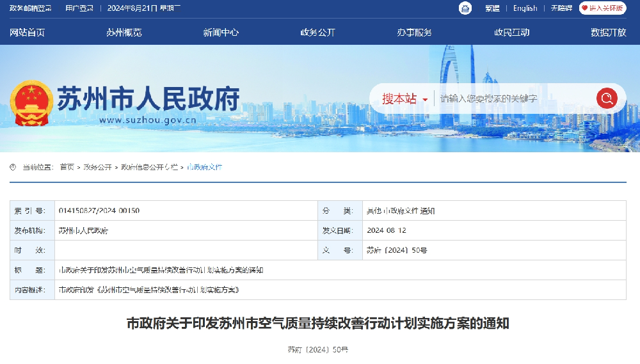Click the robot assistant icon in top bar
Screen dimensions: 640x364
click(465, 8)
